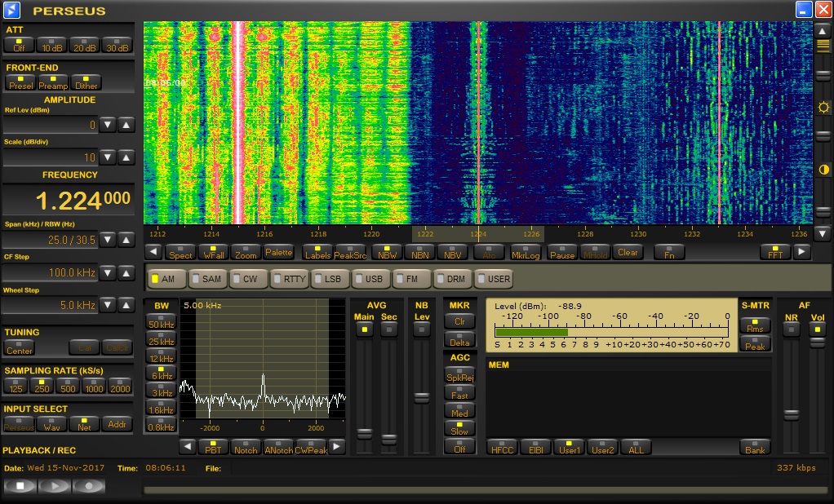Click the Record button

(89, 486)
